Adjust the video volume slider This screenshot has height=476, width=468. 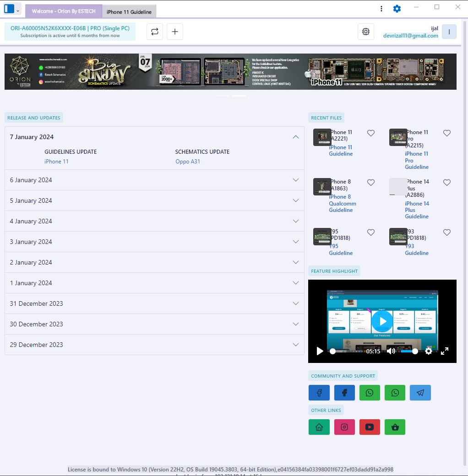[x=408, y=351]
